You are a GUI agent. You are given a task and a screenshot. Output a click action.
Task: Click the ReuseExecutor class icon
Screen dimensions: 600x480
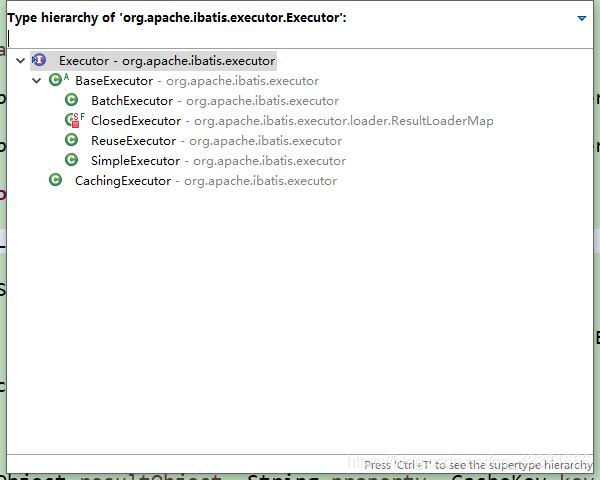(71, 140)
